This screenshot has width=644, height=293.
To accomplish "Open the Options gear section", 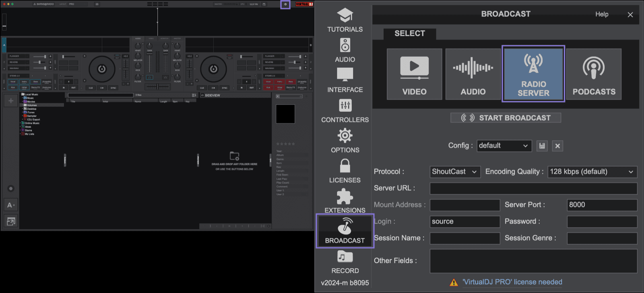I will (x=345, y=141).
